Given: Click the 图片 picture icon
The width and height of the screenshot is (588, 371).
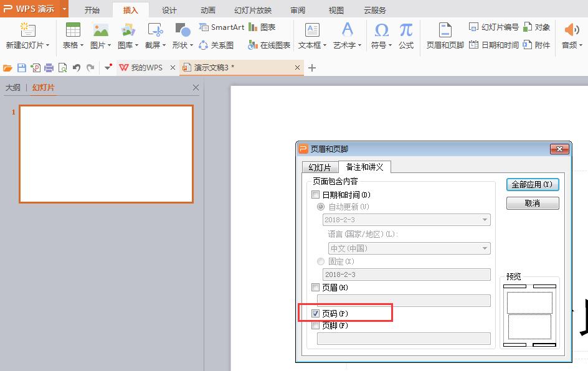Looking at the screenshot, I should pos(100,30).
